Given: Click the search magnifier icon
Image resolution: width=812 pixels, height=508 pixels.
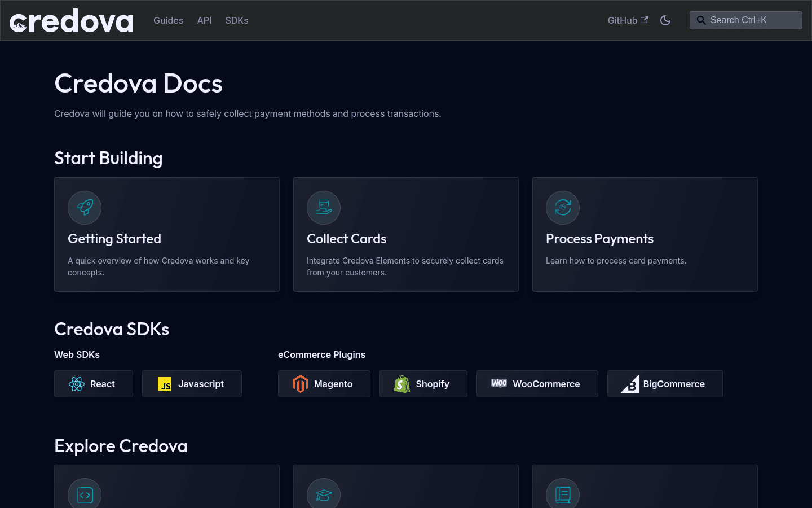Looking at the screenshot, I should tap(701, 20).
